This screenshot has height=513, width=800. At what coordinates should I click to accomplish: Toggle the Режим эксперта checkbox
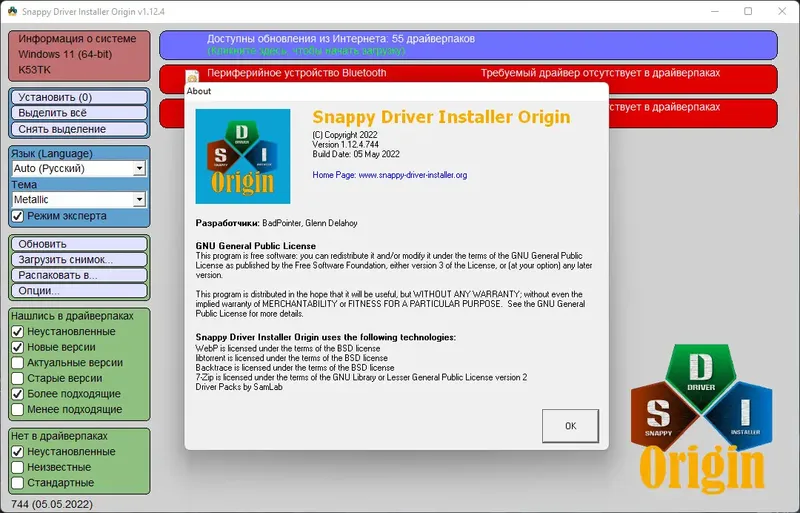point(17,216)
